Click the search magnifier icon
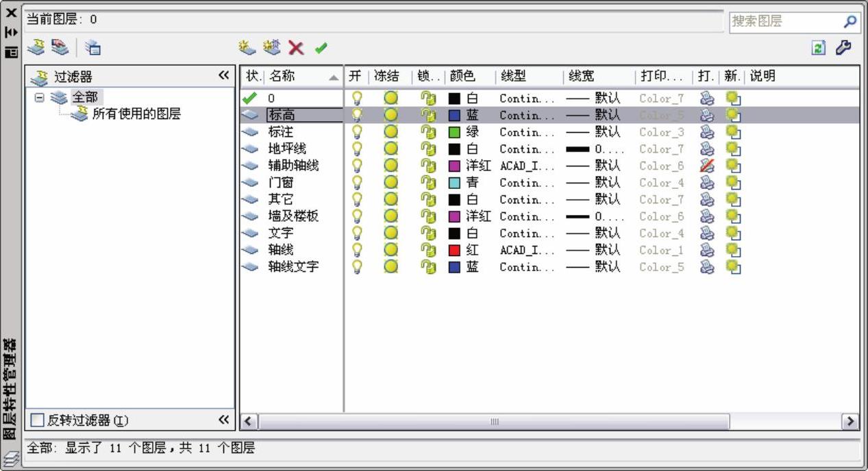This screenshot has height=471, width=868. pyautogui.click(x=850, y=22)
